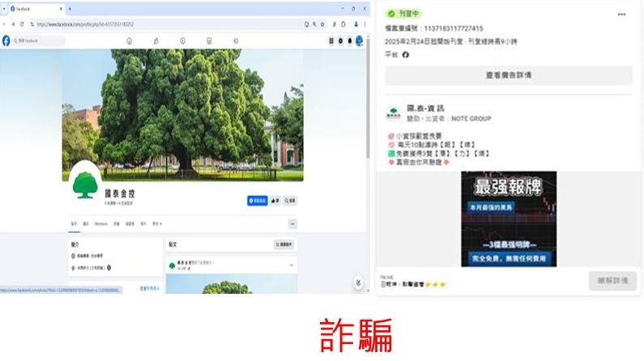Click the 最强報牌 ad image
644x361 pixels.
[x=509, y=219]
